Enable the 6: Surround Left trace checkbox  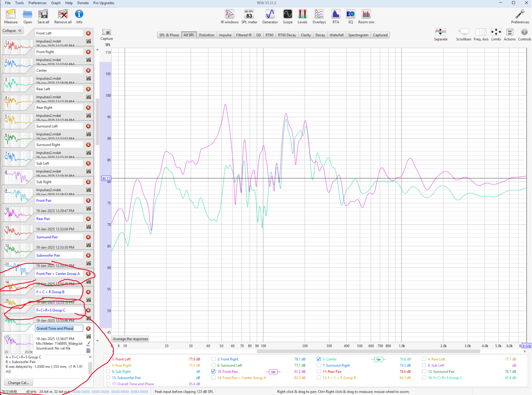click(x=213, y=365)
